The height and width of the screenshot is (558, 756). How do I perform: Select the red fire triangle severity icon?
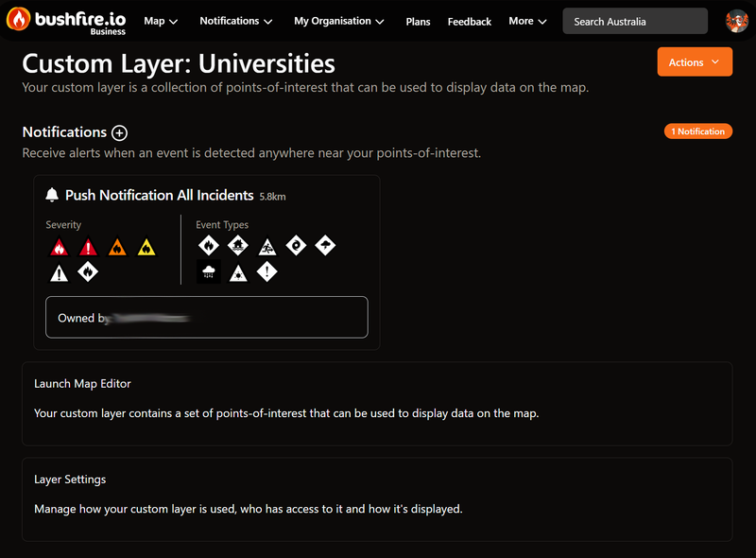(x=60, y=247)
